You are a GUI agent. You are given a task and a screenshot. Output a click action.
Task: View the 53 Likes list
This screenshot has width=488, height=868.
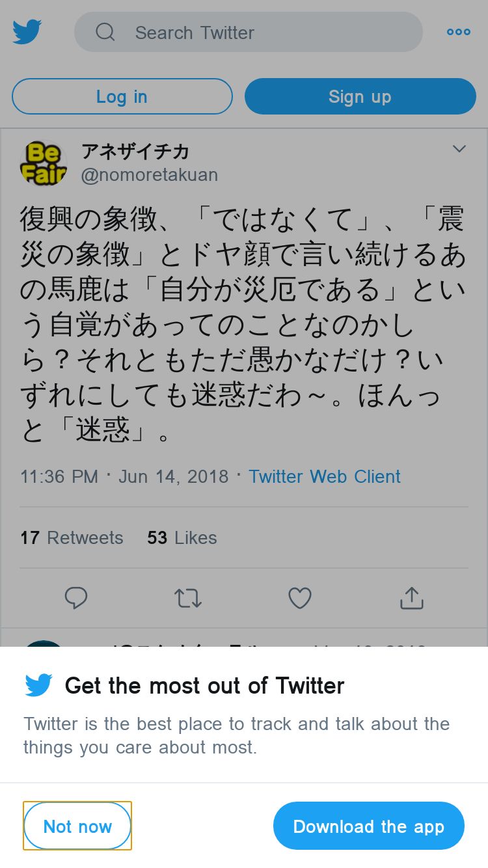(182, 537)
